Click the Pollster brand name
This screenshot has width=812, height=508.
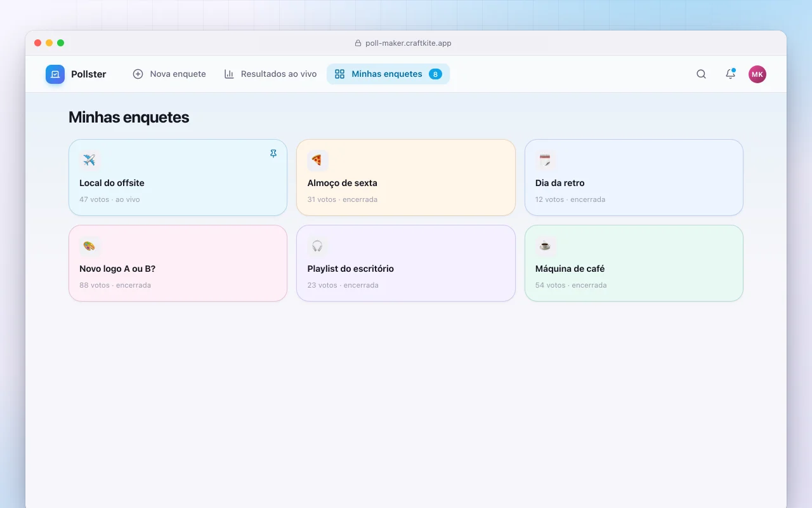point(89,74)
